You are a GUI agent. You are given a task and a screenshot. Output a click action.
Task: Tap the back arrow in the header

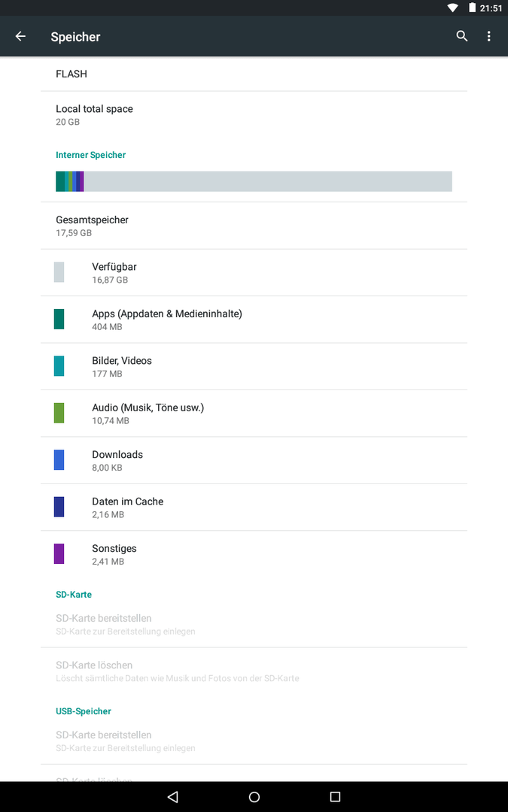point(20,36)
